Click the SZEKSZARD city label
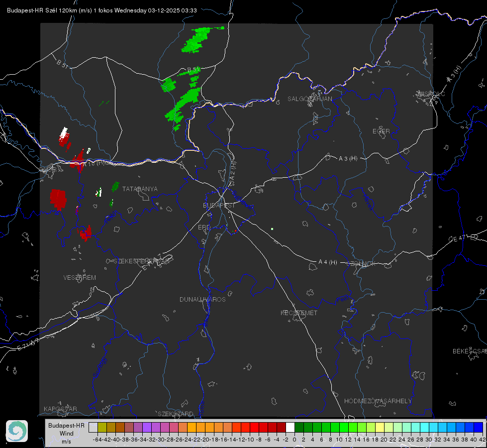The image size is (487, 448). [176, 414]
